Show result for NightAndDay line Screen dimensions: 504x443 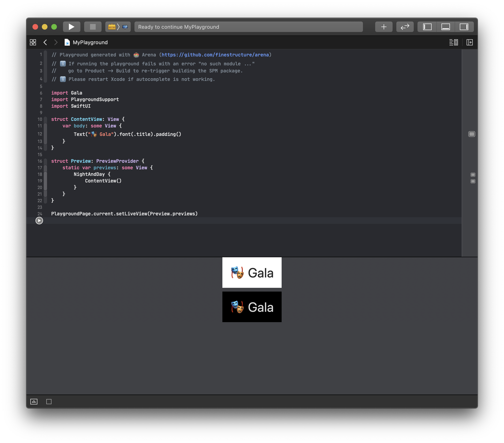(473, 175)
